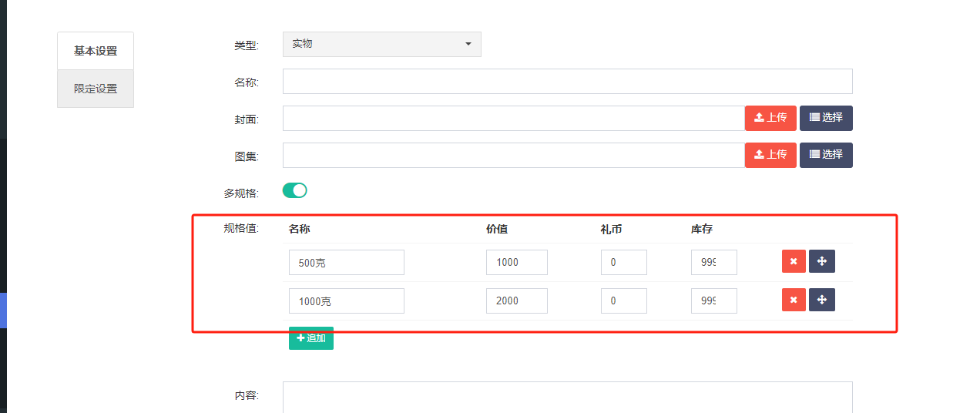Viewport: 980px width, 413px height.
Task: Focus the 封面 path input field
Action: [514, 118]
